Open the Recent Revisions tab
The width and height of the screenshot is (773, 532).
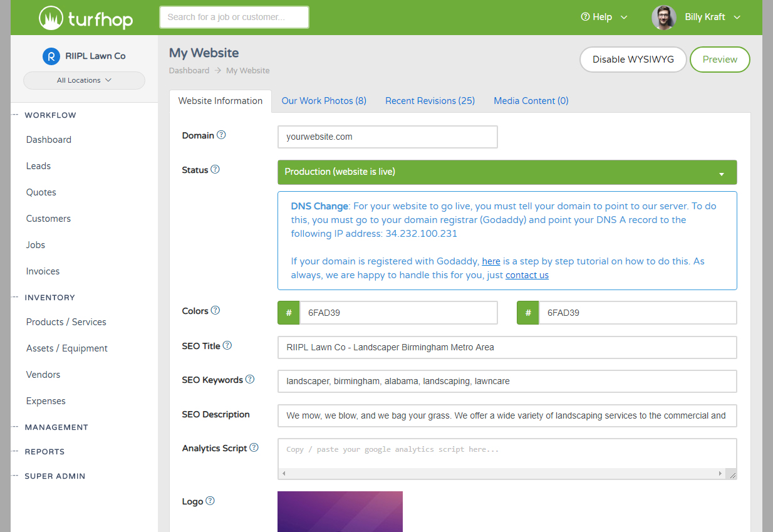coord(430,100)
